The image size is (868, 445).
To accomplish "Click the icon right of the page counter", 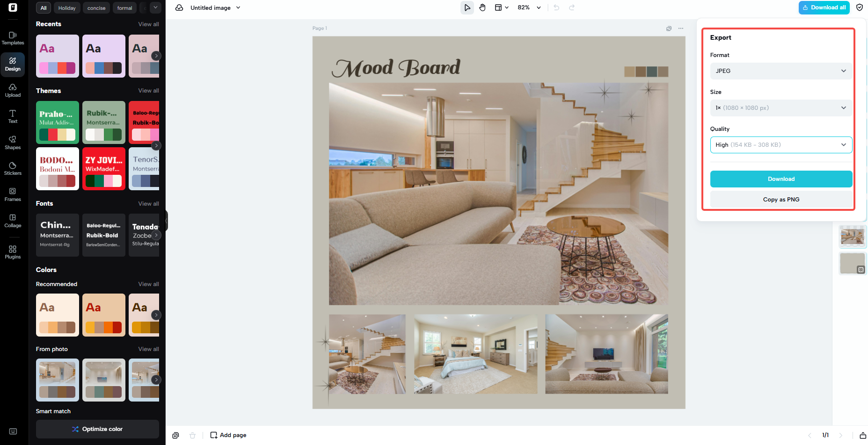I will pyautogui.click(x=863, y=435).
